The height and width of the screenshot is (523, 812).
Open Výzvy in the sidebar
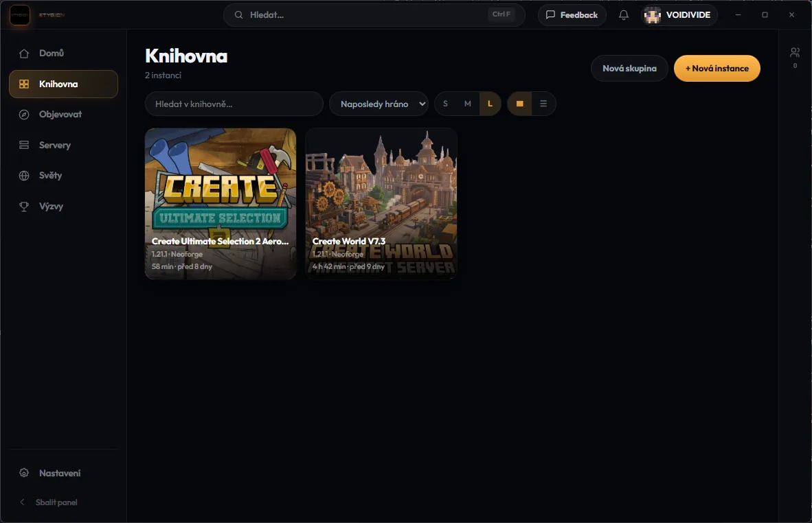pyautogui.click(x=63, y=206)
